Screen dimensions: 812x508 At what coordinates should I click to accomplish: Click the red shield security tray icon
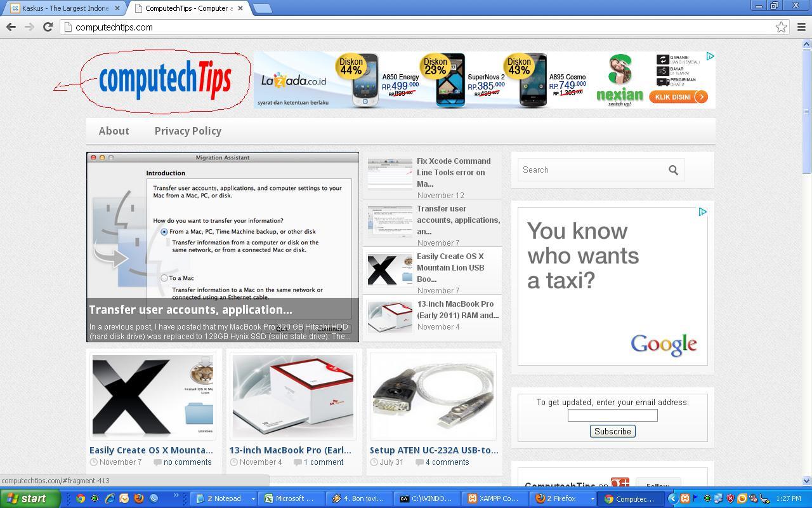730,498
